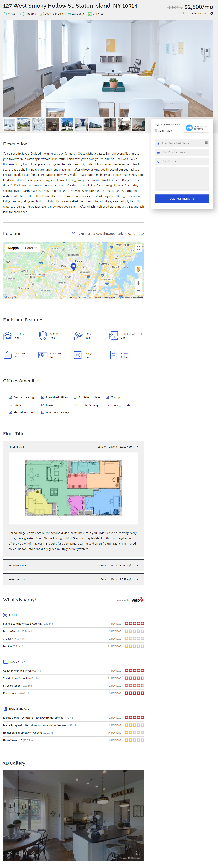Click map Termini e condizioni link

(104, 298)
